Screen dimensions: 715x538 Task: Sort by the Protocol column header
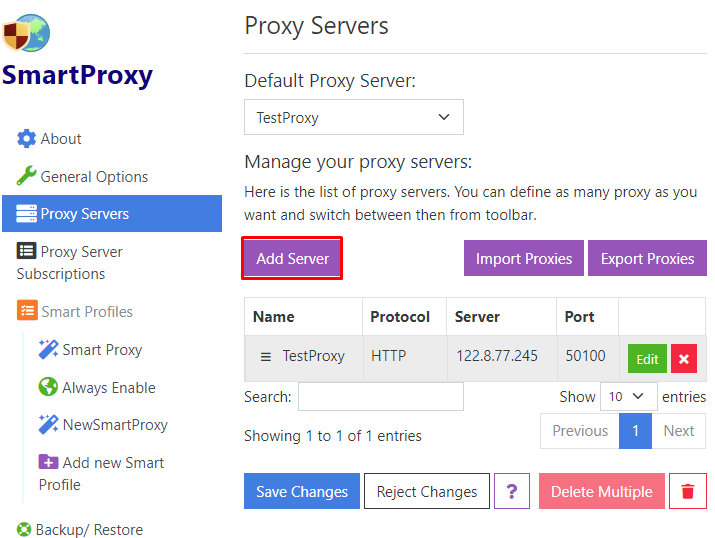[404, 316]
